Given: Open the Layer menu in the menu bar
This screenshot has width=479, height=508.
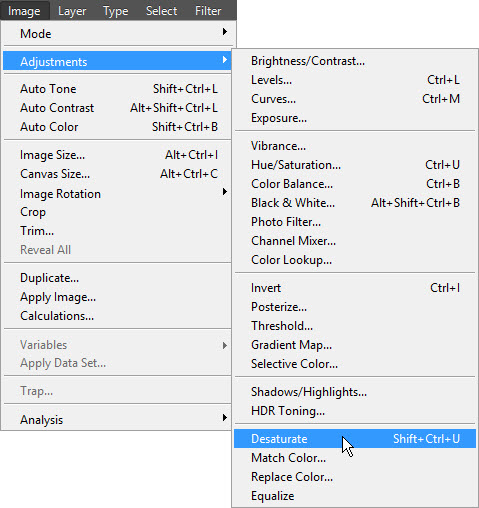Looking at the screenshot, I should 72,11.
